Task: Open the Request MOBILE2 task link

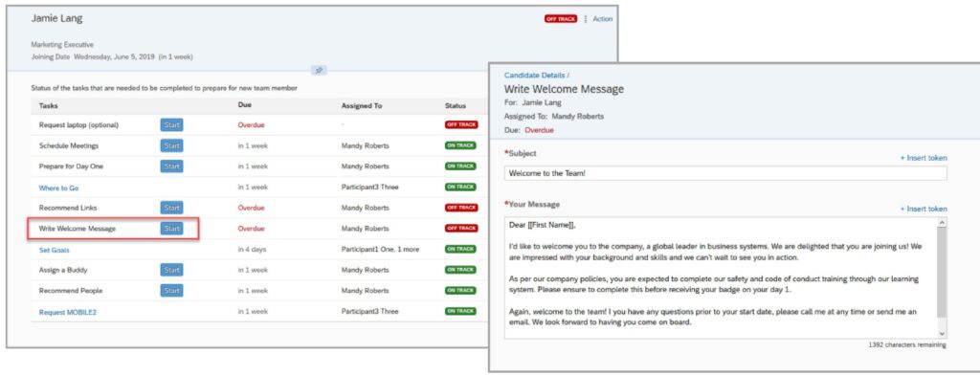Action: (68, 312)
